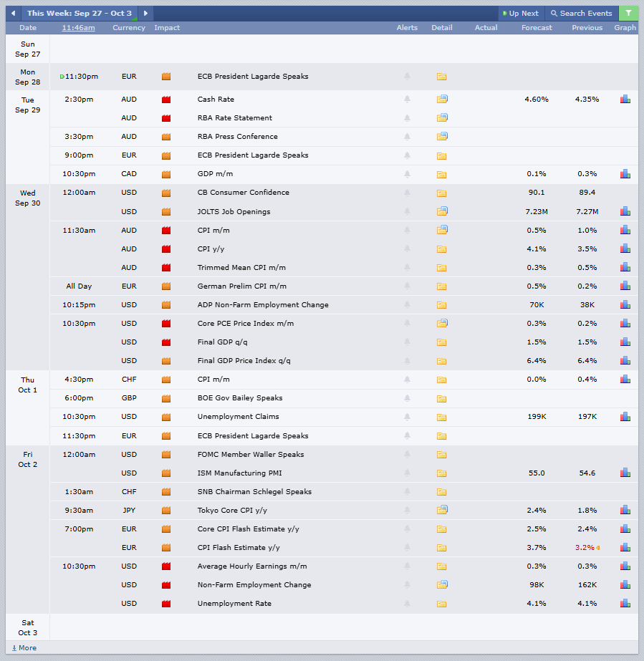Go to next week arrow

click(145, 13)
